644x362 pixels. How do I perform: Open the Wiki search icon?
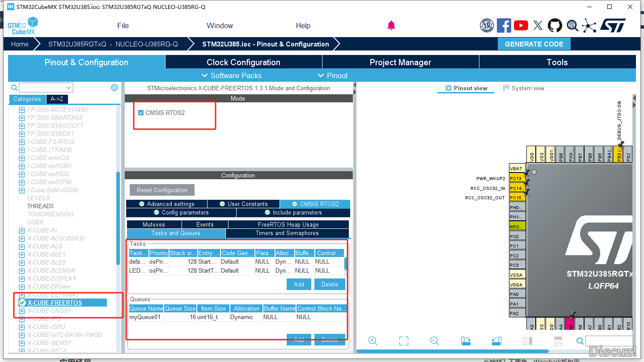[x=572, y=25]
